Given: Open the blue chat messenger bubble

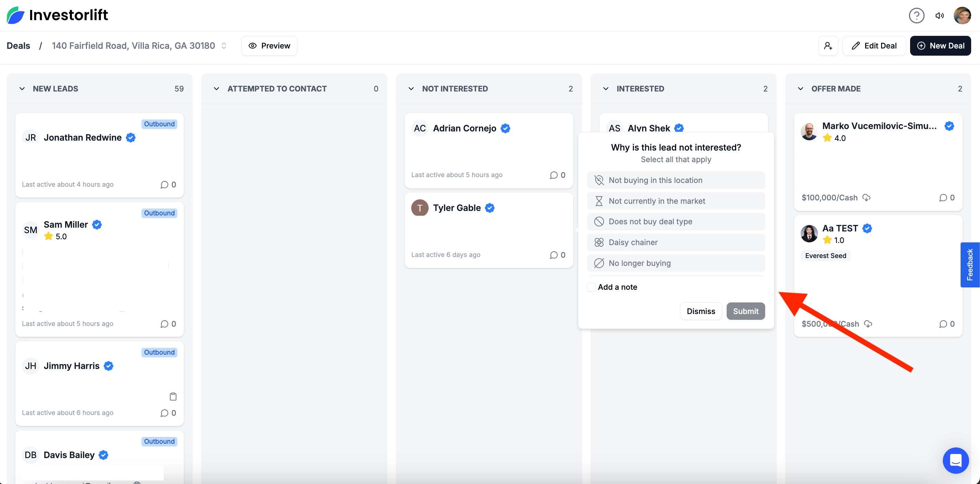Looking at the screenshot, I should click(x=955, y=460).
